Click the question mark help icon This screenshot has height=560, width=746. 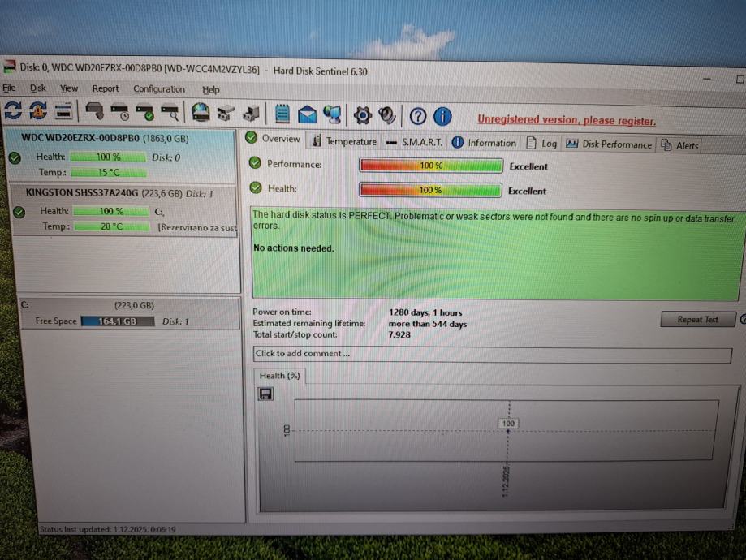click(x=418, y=116)
